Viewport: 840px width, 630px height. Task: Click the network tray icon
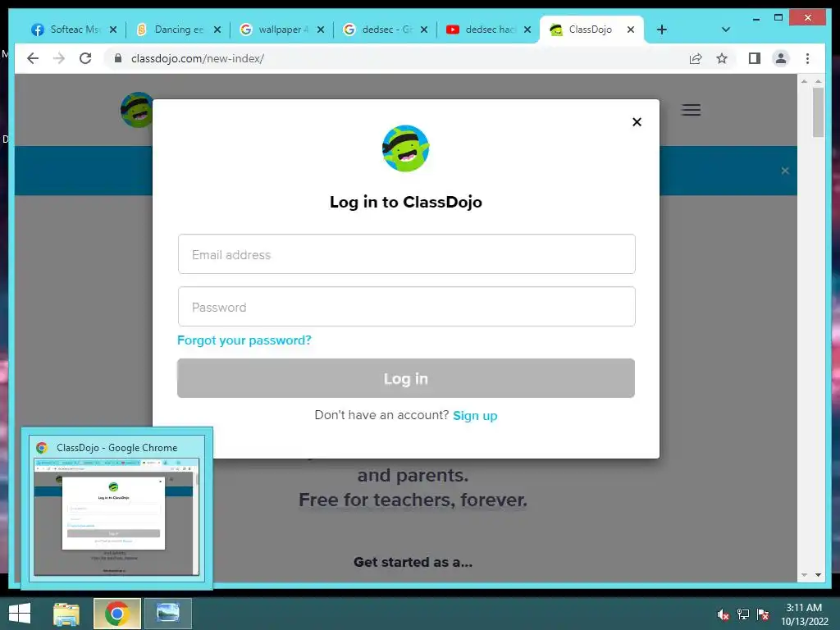(x=743, y=614)
